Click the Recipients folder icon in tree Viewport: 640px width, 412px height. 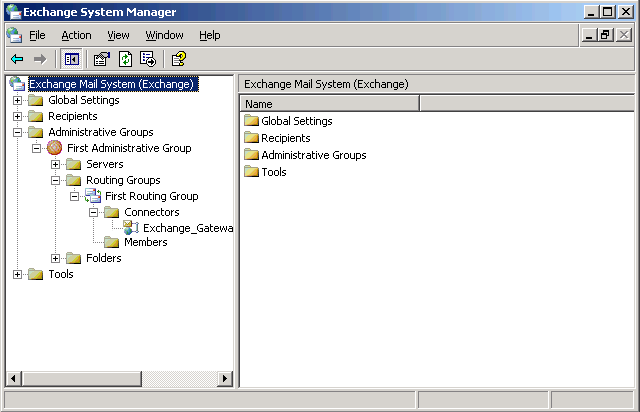[x=36, y=116]
